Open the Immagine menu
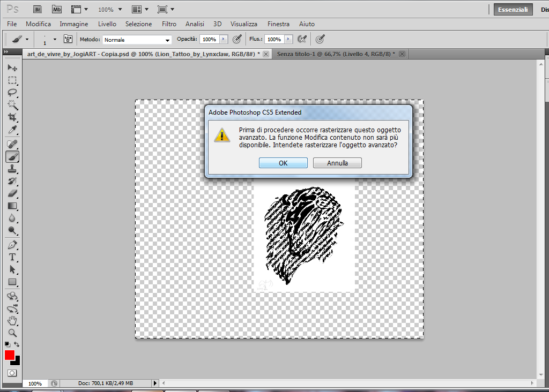Viewport: 549px width, 392px height. [x=74, y=24]
